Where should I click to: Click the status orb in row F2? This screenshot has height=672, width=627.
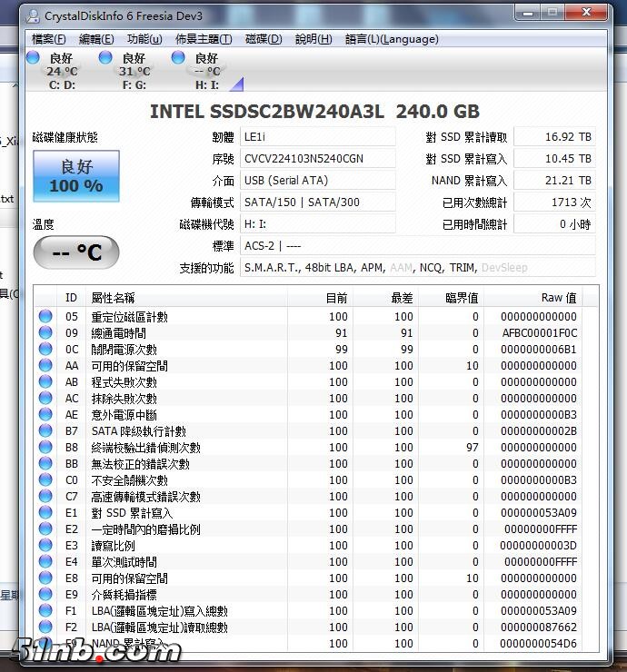click(x=45, y=627)
